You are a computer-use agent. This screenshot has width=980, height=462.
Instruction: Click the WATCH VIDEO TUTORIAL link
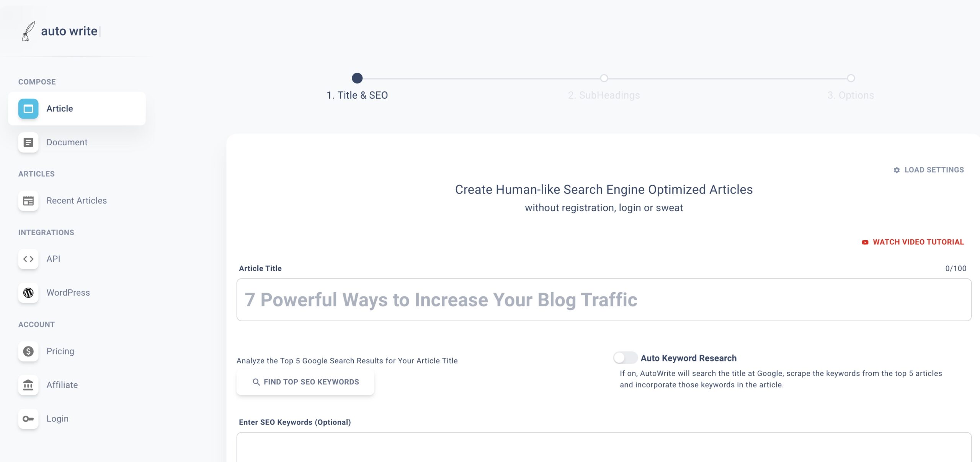pyautogui.click(x=913, y=242)
